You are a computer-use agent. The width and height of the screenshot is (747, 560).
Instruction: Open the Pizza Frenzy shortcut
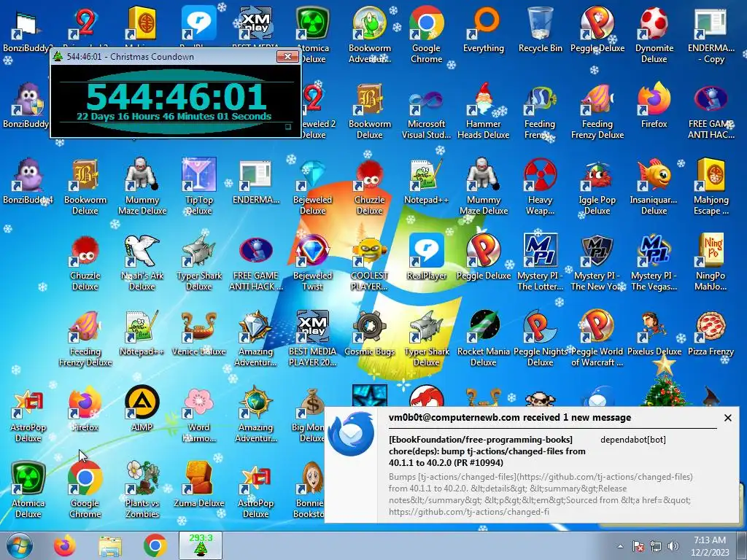711,332
